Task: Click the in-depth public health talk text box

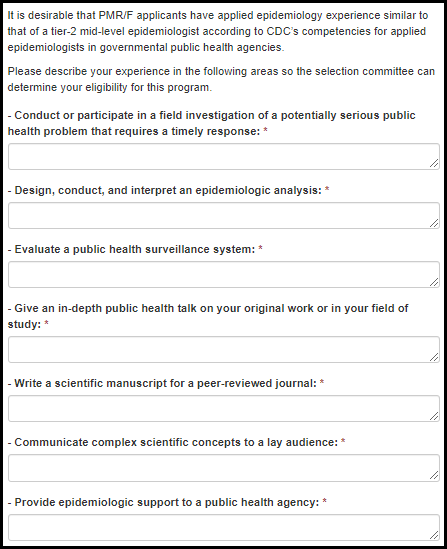Action: point(224,349)
